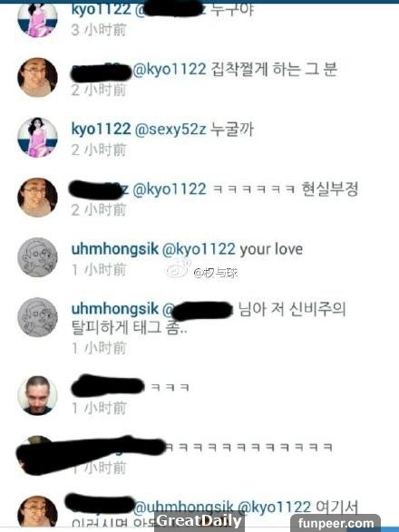Open kyo1122's pink dress avatar in third comment
Image resolution: width=399 pixels, height=532 pixels.
tap(37, 138)
